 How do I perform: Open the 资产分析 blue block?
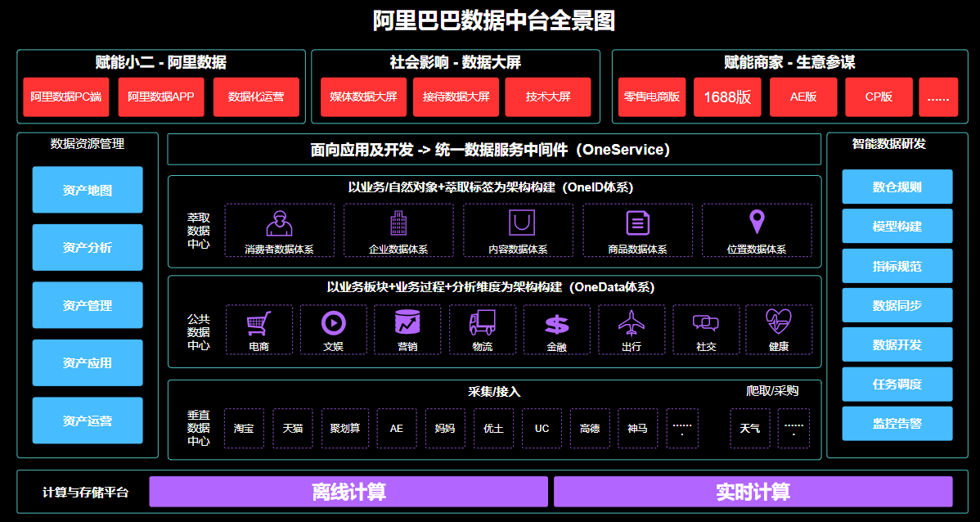(88, 248)
